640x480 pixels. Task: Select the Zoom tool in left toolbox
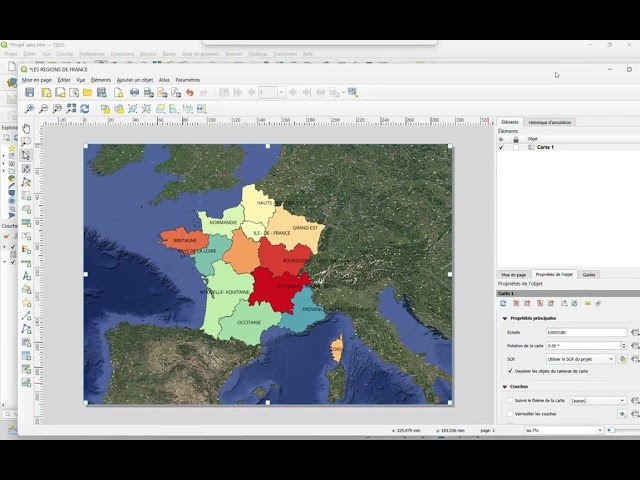point(26,142)
